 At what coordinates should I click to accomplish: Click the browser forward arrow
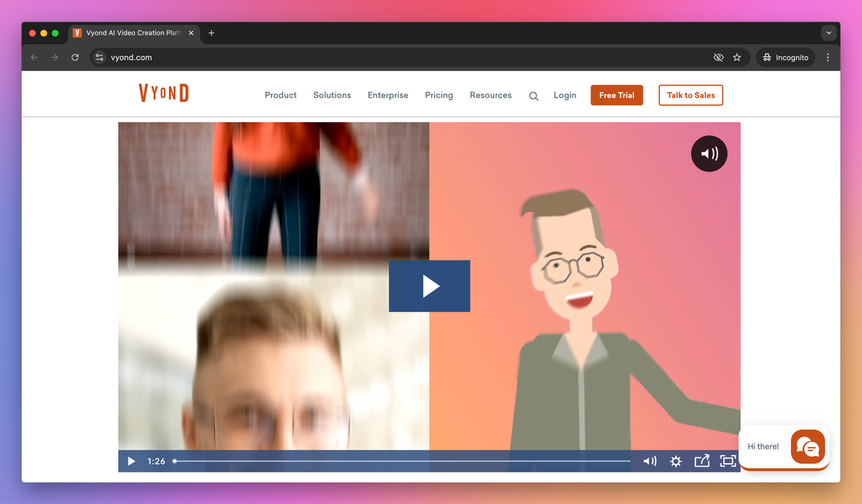tap(54, 57)
